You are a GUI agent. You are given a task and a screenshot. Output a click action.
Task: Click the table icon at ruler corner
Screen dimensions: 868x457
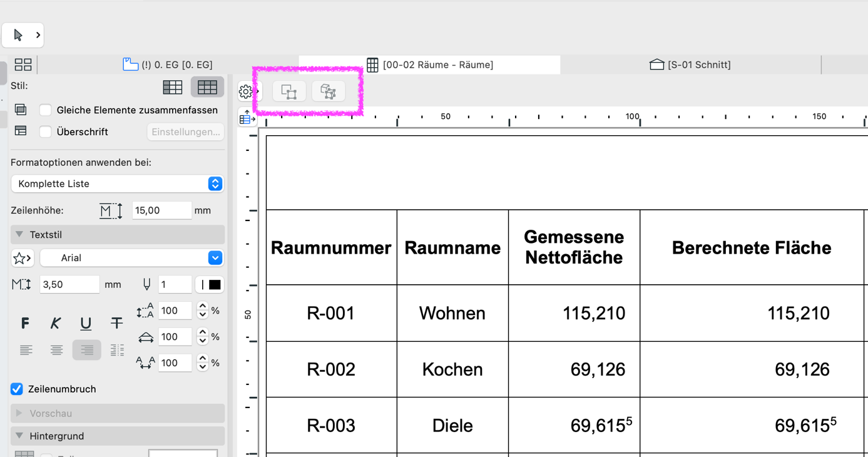click(247, 117)
